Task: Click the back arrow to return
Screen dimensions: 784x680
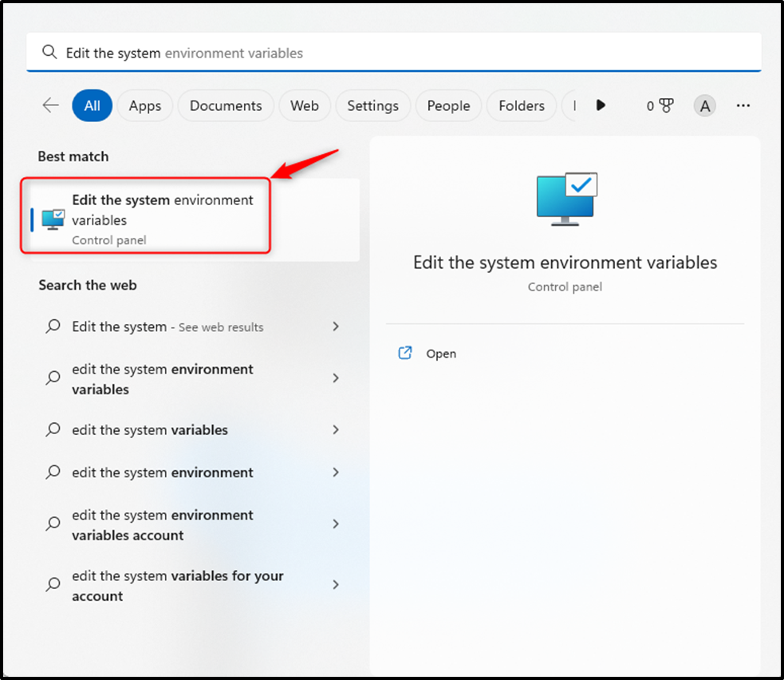Action: coord(49,105)
